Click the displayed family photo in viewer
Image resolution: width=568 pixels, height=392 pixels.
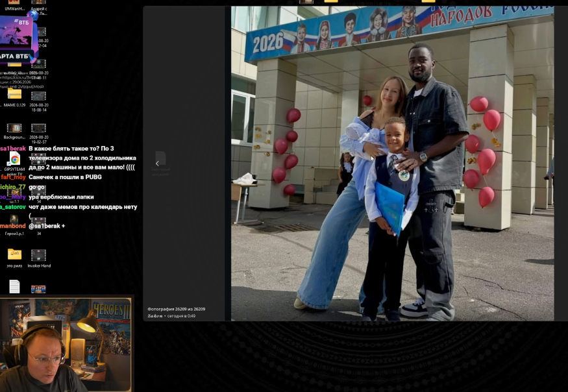tap(392, 164)
